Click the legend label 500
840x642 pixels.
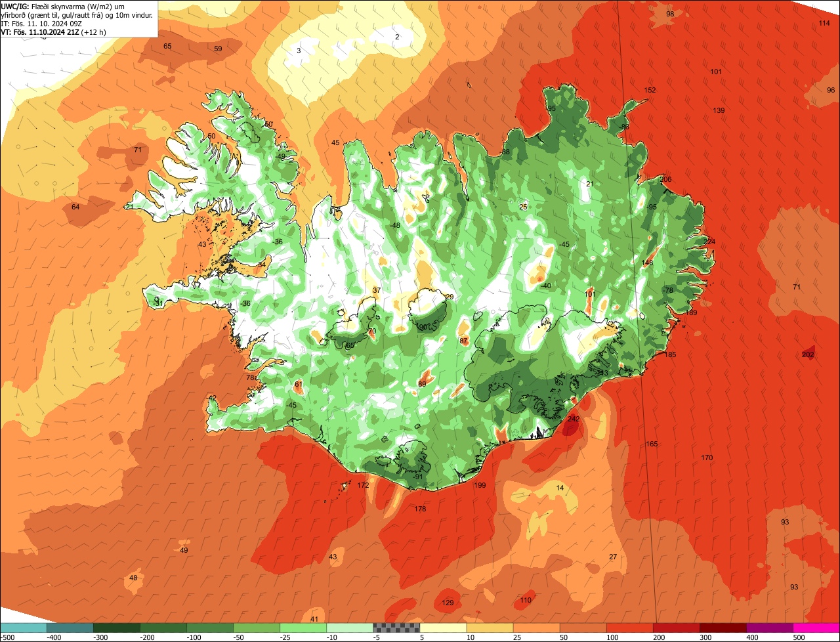(x=799, y=637)
